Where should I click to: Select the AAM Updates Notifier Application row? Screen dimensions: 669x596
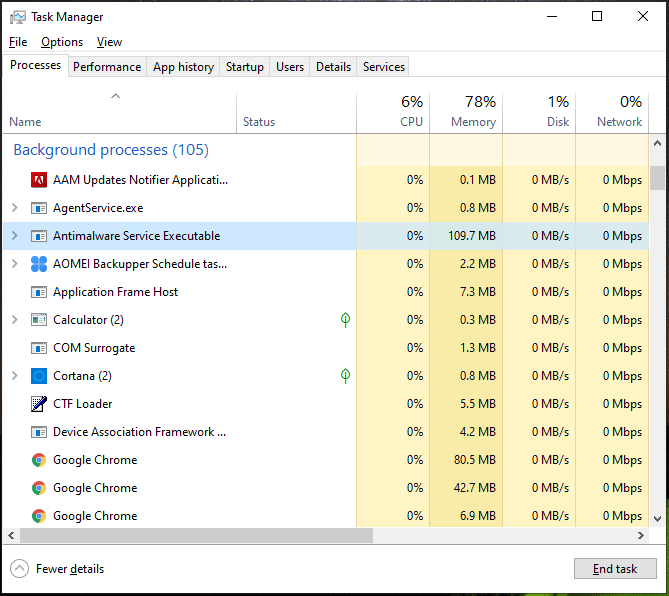coord(326,180)
